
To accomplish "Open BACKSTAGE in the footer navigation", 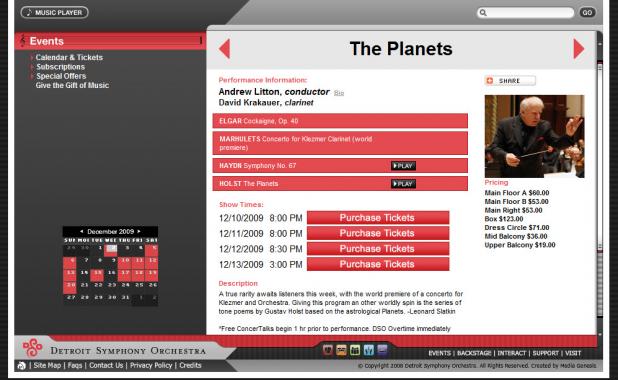I will (x=474, y=353).
